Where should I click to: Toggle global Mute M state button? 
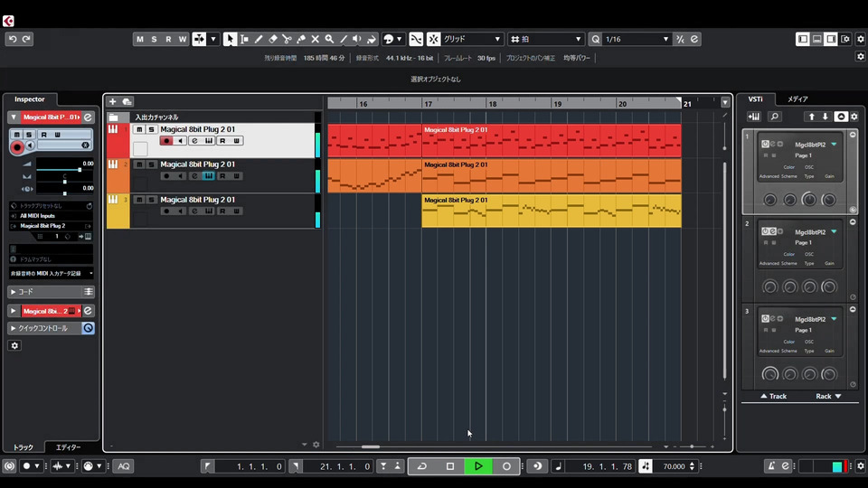pyautogui.click(x=139, y=39)
